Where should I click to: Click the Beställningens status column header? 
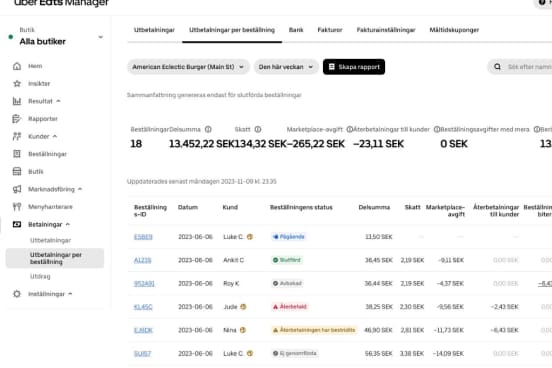point(301,207)
